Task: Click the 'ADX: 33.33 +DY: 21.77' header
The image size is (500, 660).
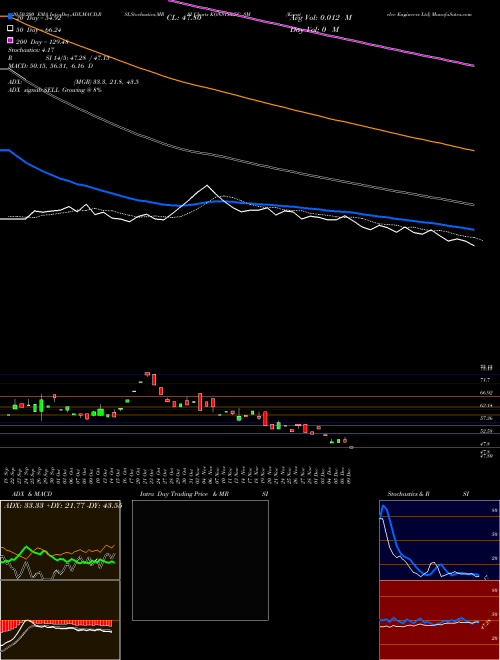Action: click(x=63, y=505)
